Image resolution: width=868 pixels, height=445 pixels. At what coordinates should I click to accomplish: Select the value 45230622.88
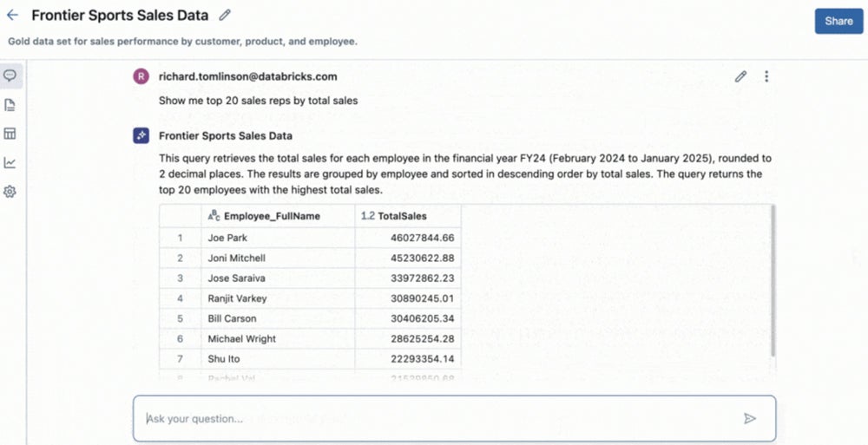(x=423, y=258)
